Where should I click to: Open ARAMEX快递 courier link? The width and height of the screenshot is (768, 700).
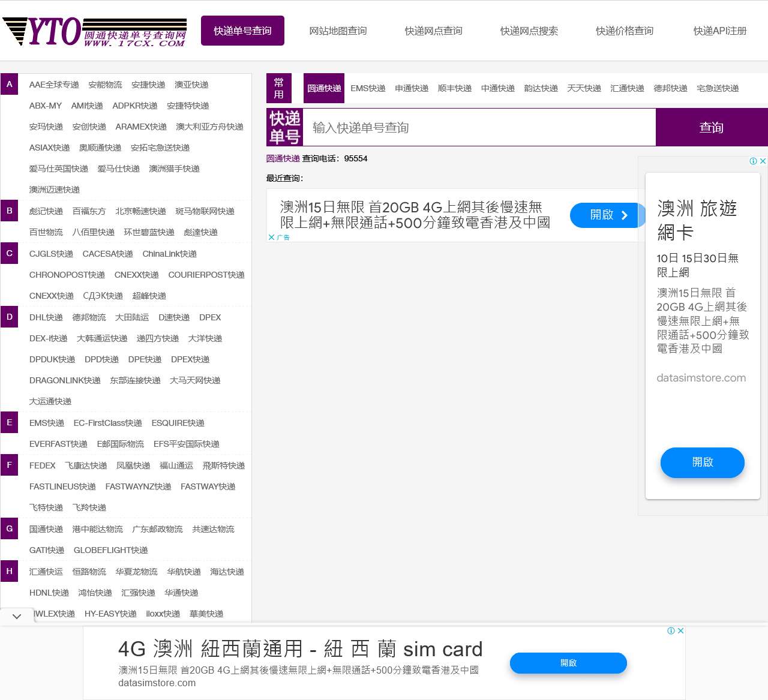[x=141, y=127]
